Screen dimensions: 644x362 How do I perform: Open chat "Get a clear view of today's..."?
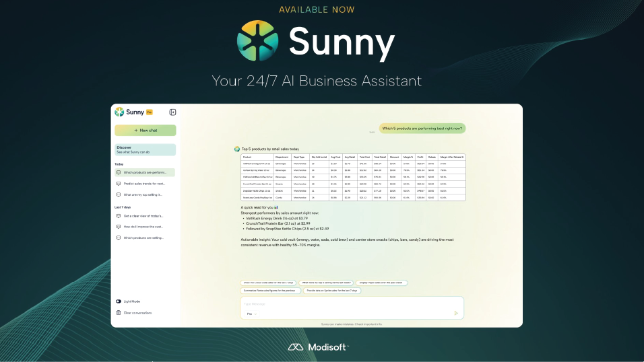click(x=145, y=216)
